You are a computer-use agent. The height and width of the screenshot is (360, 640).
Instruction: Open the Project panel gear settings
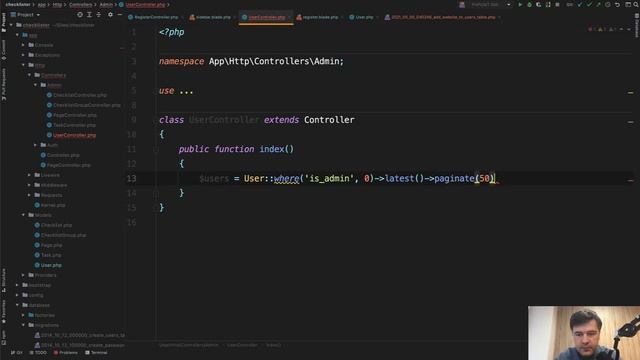pos(110,15)
